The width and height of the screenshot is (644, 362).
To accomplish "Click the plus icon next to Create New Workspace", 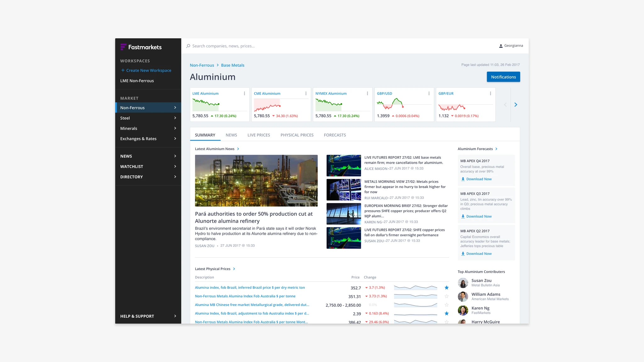I will pyautogui.click(x=123, y=70).
